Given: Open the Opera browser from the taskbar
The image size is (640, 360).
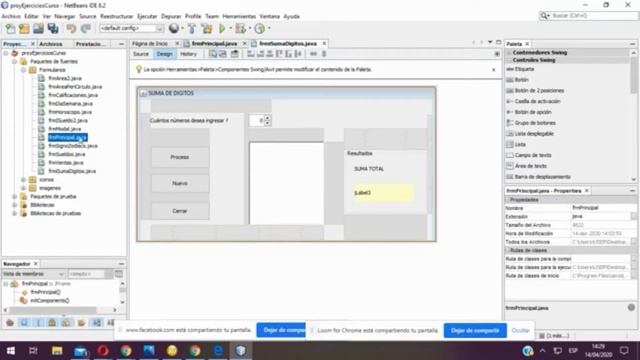Looking at the screenshot, I should (x=103, y=351).
